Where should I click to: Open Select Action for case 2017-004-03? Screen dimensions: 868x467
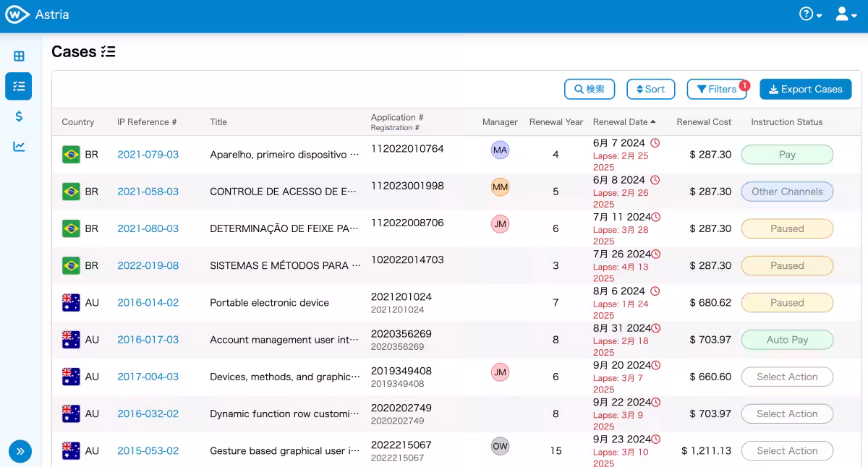[787, 377]
